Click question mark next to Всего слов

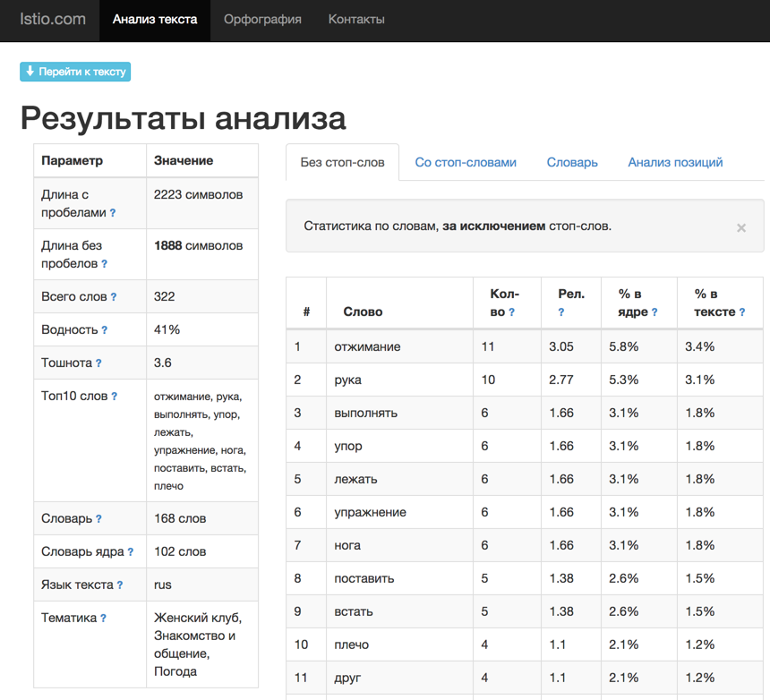114,297
